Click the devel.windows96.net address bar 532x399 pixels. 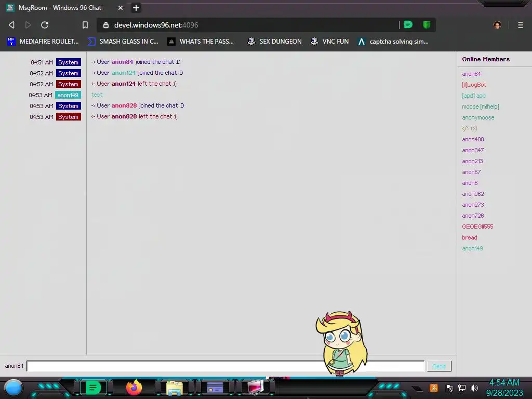click(x=248, y=25)
